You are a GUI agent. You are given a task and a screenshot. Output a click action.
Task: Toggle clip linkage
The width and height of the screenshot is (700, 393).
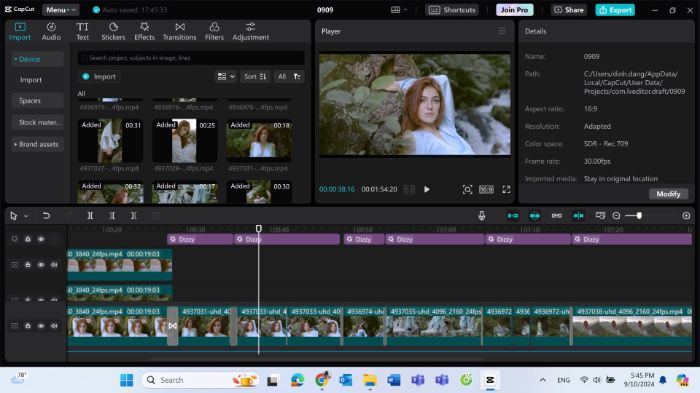pyautogui.click(x=556, y=216)
